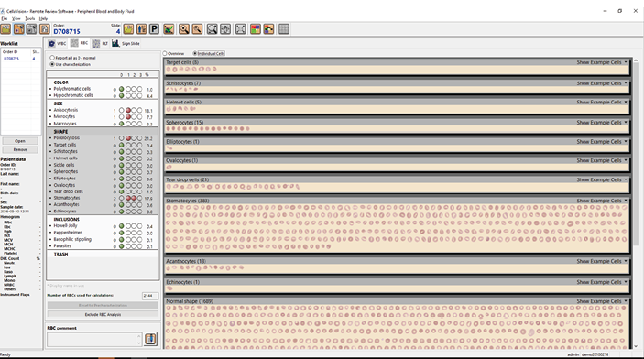This screenshot has height=359, width=644.
Task: Click the Echinocytes (1) group header
Action: click(397, 282)
